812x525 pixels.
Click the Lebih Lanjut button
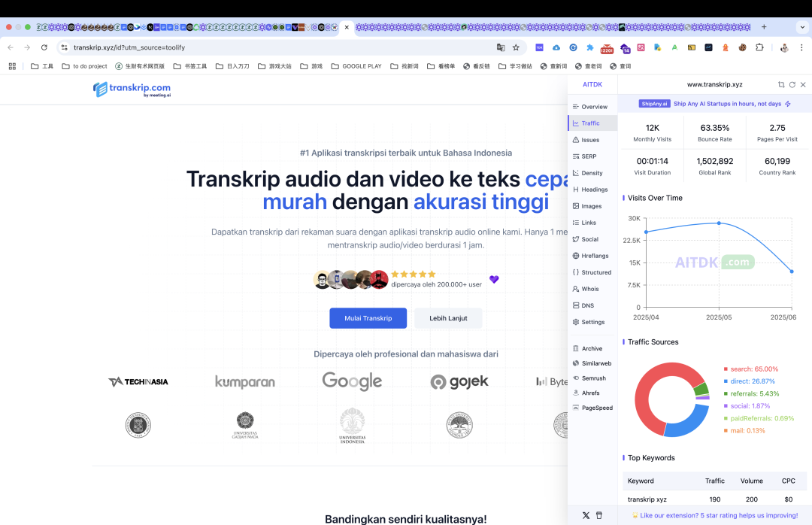(x=448, y=318)
